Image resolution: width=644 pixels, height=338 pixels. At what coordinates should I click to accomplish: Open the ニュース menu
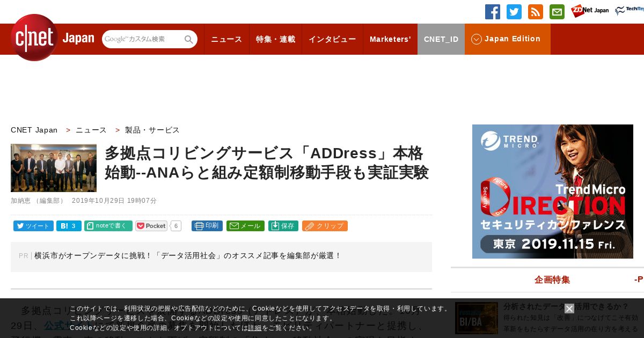pos(226,39)
